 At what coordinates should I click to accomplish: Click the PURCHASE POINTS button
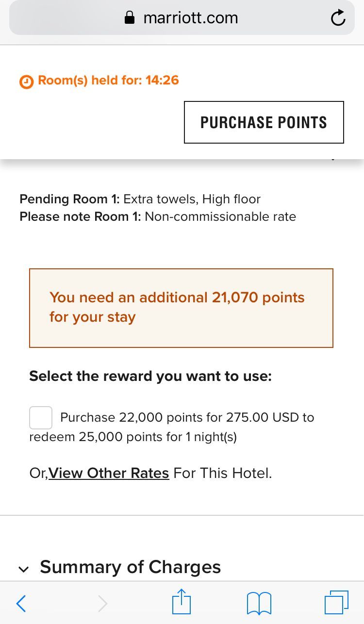point(264,122)
